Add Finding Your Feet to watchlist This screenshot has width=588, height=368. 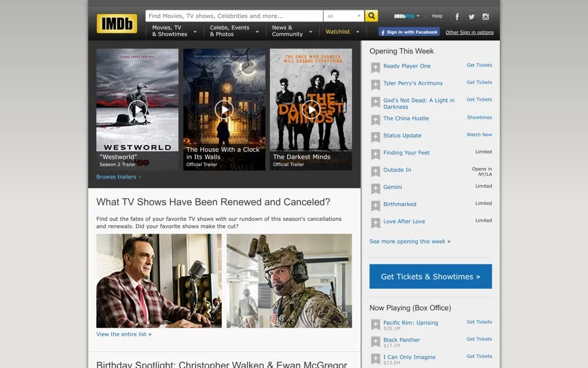(375, 155)
